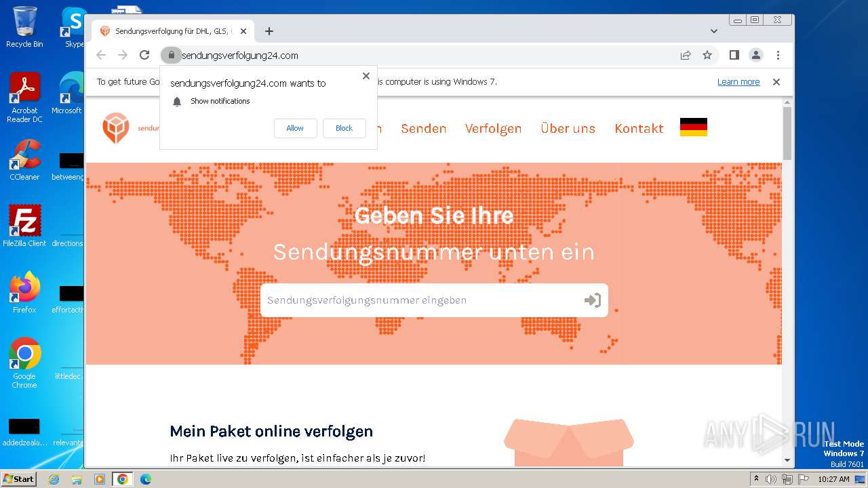Screen dimensions: 868x488
Task: Open the Verfolgen menu item
Action: [493, 128]
